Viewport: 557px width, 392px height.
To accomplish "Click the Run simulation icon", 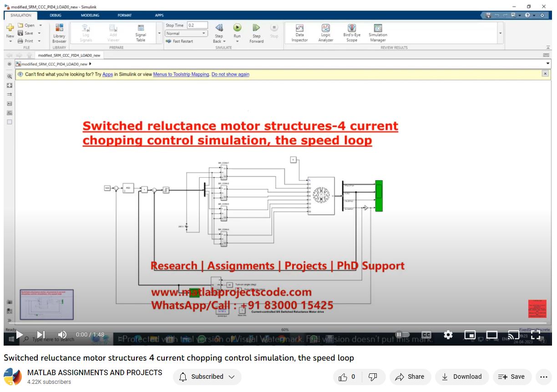I will [237, 28].
